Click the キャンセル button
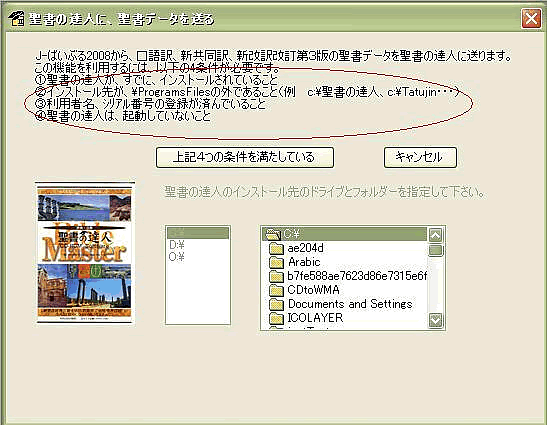The image size is (548, 426). tap(420, 157)
